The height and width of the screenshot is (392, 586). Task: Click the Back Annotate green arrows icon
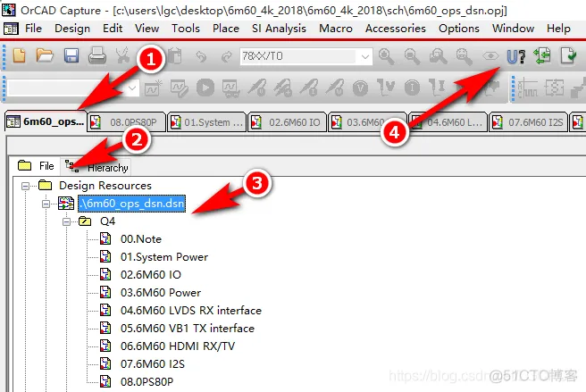coord(542,56)
